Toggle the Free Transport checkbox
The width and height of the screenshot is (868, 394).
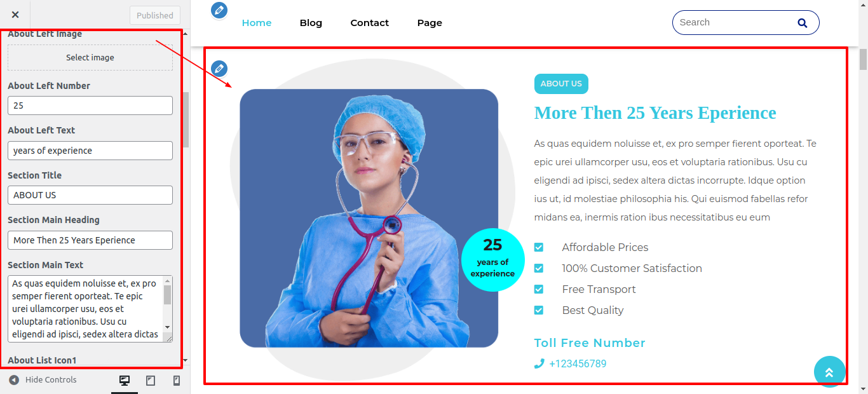(539, 289)
